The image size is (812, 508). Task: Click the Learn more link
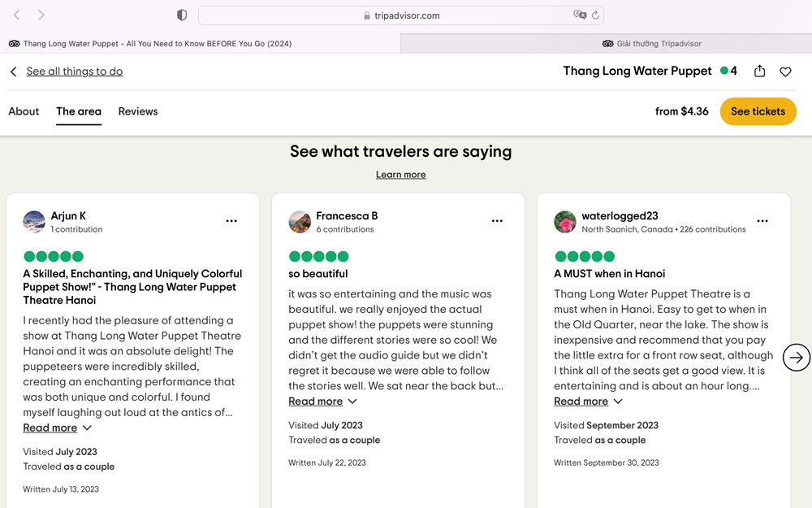[x=400, y=175]
